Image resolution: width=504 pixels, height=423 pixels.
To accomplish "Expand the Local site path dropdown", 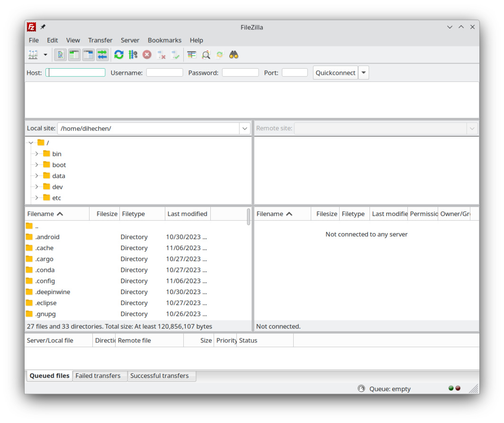I will click(245, 128).
